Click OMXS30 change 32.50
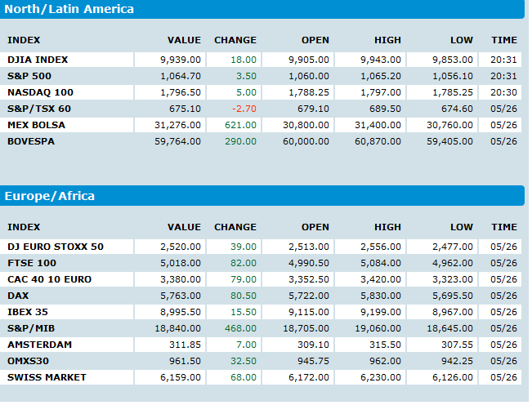 244,361
